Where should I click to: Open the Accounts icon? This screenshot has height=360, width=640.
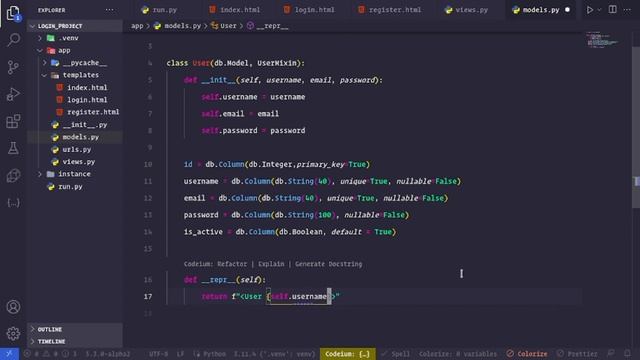13,307
